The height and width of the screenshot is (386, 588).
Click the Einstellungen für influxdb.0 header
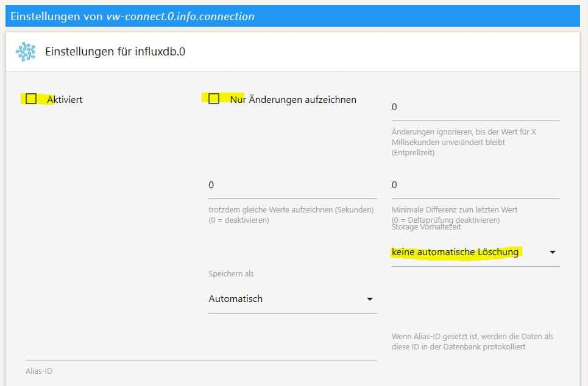(x=115, y=51)
